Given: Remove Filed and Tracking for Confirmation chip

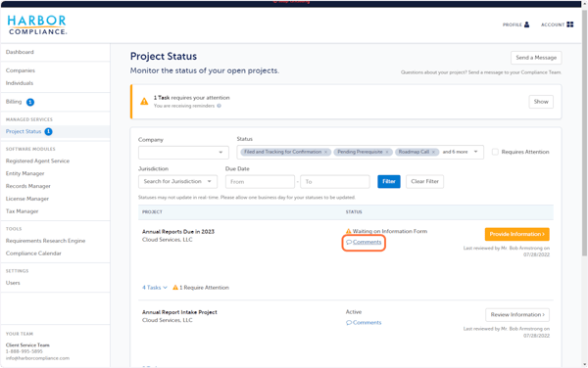Looking at the screenshot, I should pyautogui.click(x=326, y=152).
